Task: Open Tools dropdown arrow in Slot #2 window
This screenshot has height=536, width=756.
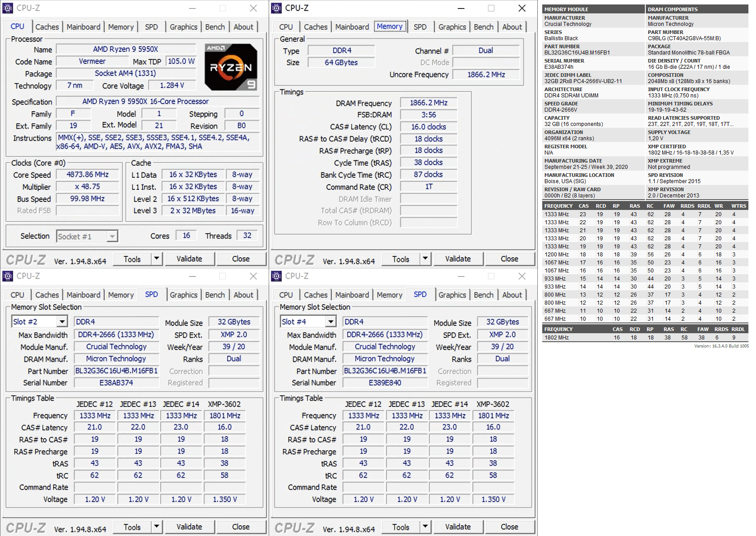Action: [x=156, y=527]
